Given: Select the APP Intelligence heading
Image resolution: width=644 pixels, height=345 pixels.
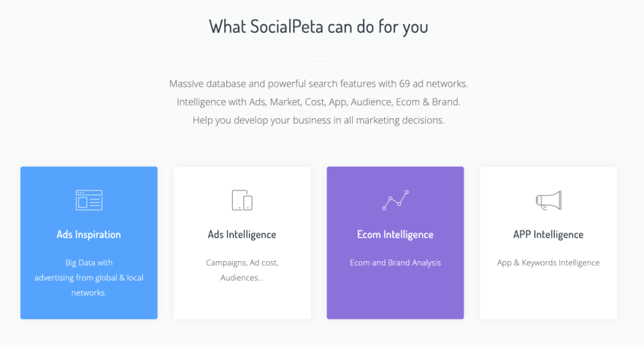Looking at the screenshot, I should pos(548,234).
